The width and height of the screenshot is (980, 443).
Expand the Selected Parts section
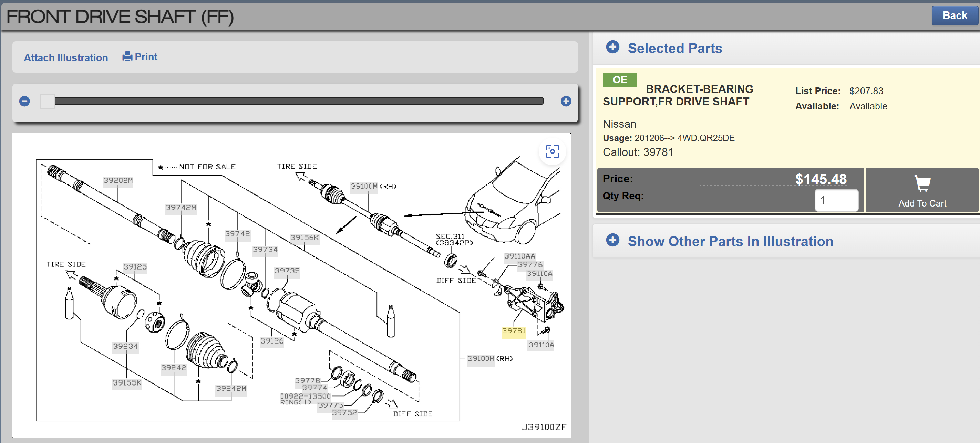tap(674, 48)
